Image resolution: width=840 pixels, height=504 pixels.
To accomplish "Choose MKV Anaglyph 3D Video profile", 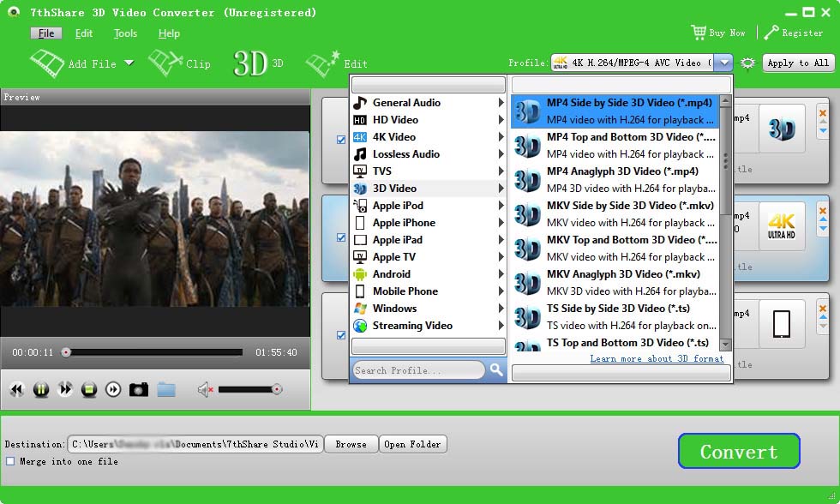I will click(615, 282).
